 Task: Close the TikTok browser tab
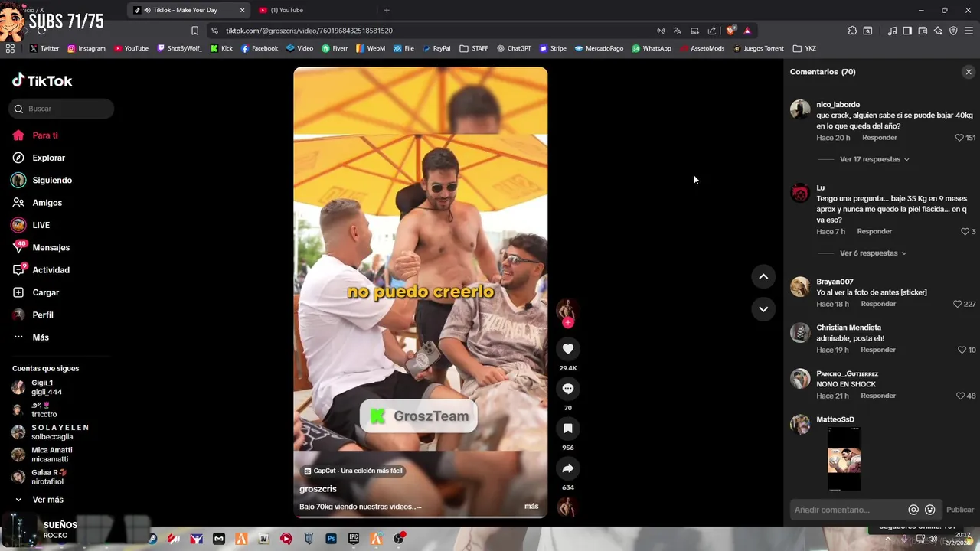click(x=243, y=10)
